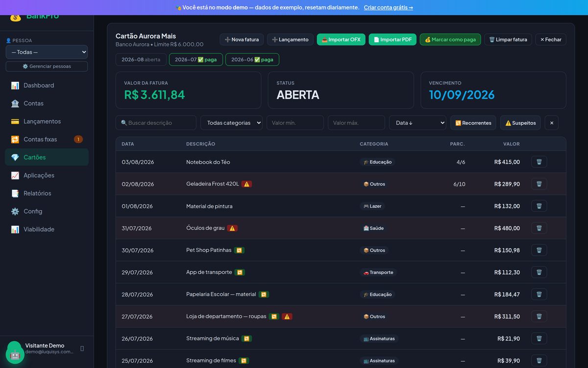Click recurring icon on App de transporte
Viewport: 588px width, 368px height.
(x=240, y=272)
